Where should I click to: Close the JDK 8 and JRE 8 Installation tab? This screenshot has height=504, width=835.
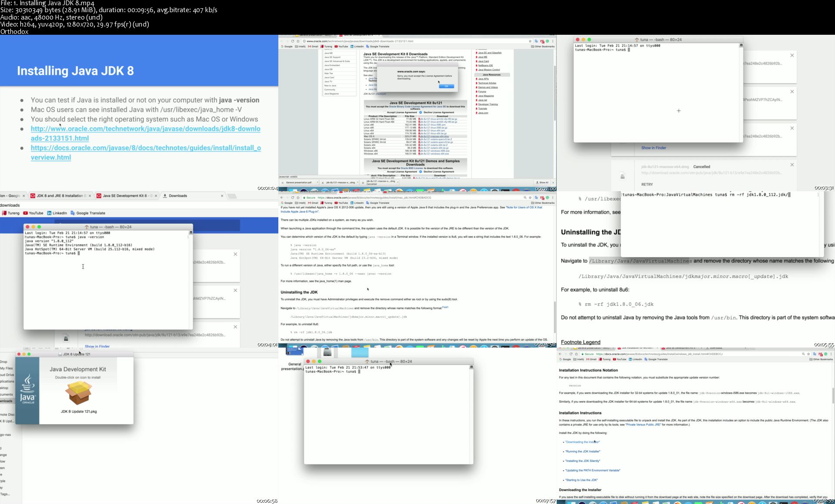(x=90, y=196)
